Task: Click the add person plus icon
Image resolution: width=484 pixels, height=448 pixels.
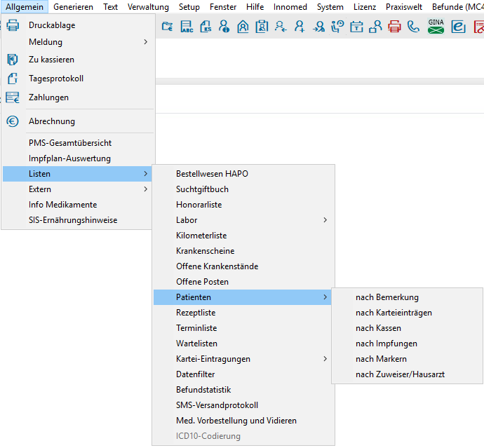Action: tap(300, 27)
